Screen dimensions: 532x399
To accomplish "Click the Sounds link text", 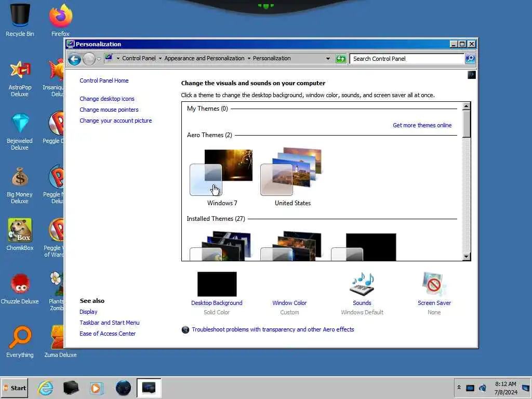I will pos(362,303).
